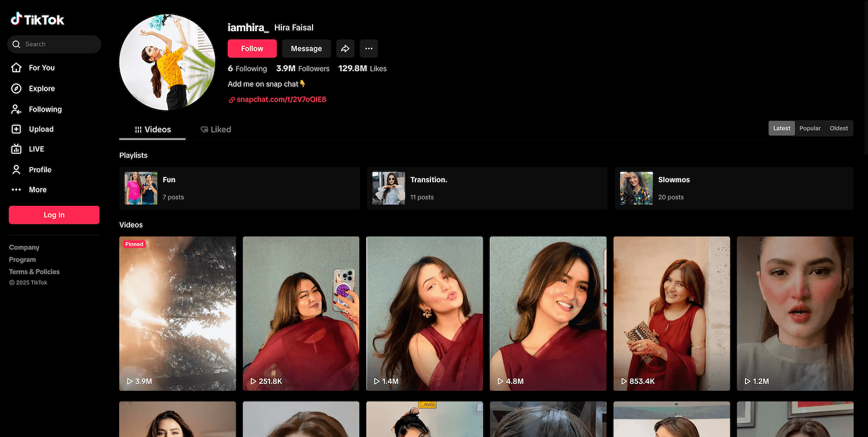The width and height of the screenshot is (868, 437).
Task: Select the Videos tab
Action: tap(153, 129)
